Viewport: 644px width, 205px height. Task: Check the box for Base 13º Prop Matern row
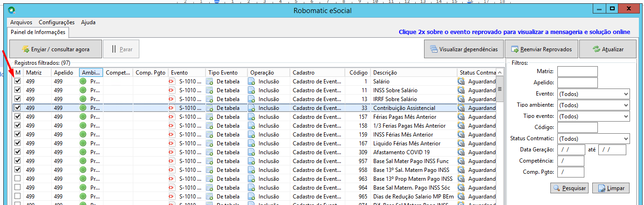coord(18,178)
